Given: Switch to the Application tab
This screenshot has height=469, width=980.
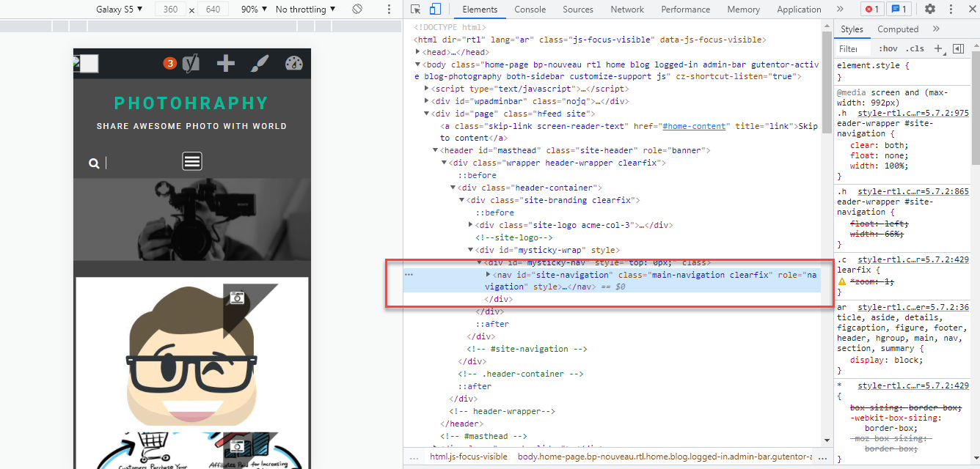Looking at the screenshot, I should pos(800,10).
